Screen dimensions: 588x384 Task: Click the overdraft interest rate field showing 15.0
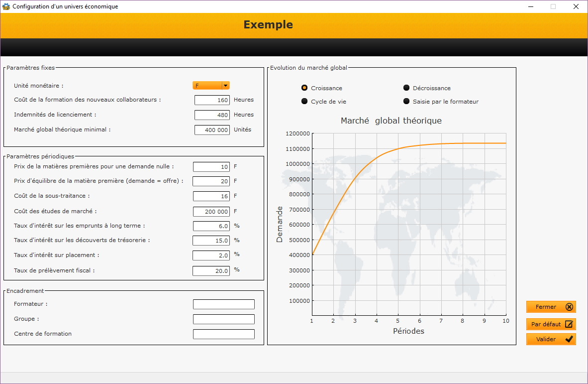211,241
